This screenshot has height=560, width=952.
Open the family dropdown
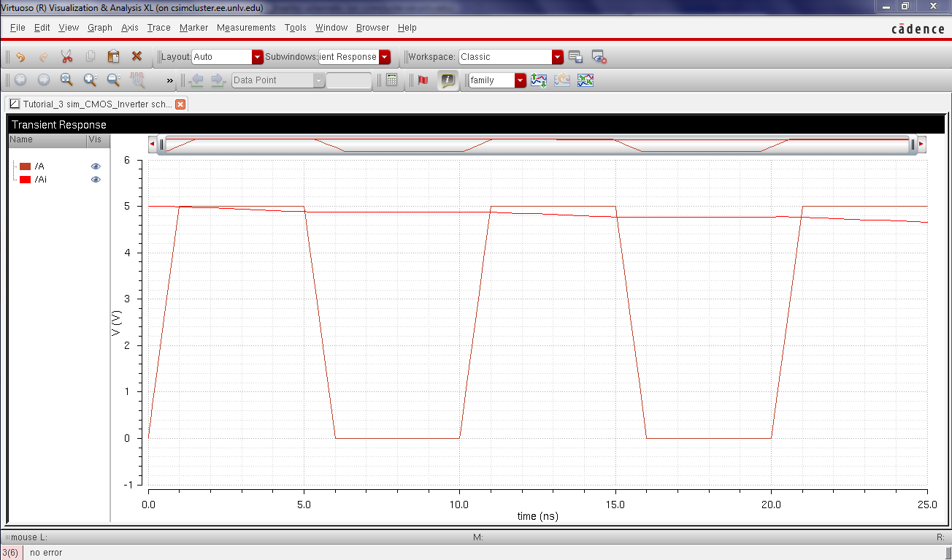pos(497,80)
